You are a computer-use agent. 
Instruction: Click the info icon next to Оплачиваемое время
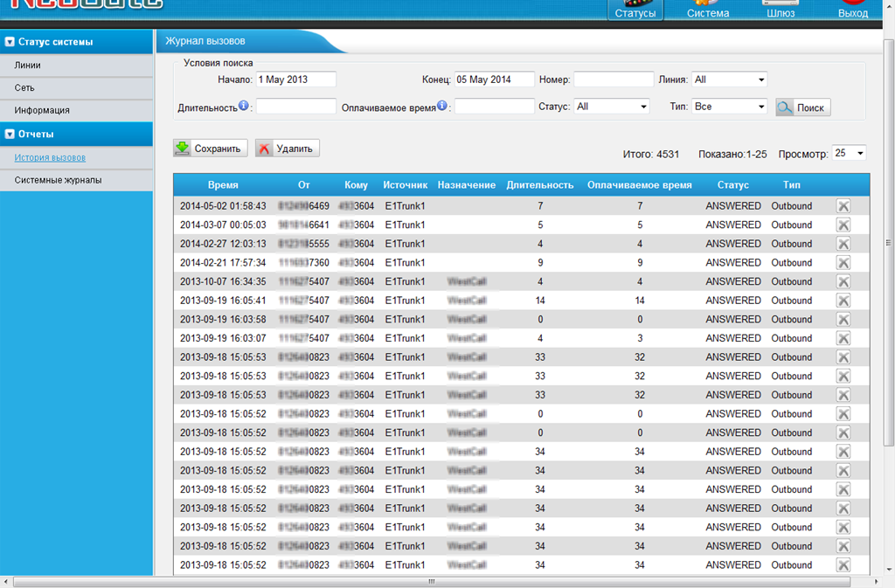coord(441,106)
